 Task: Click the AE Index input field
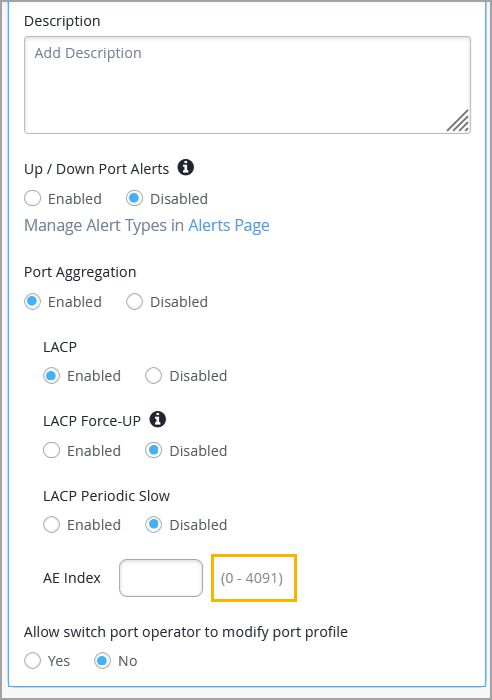(161, 578)
